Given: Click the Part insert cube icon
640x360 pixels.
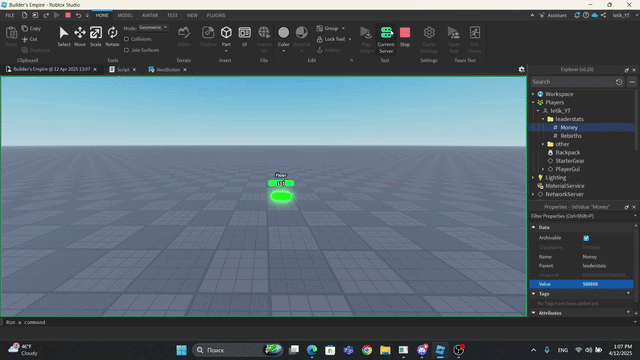Looking at the screenshot, I should [226, 32].
